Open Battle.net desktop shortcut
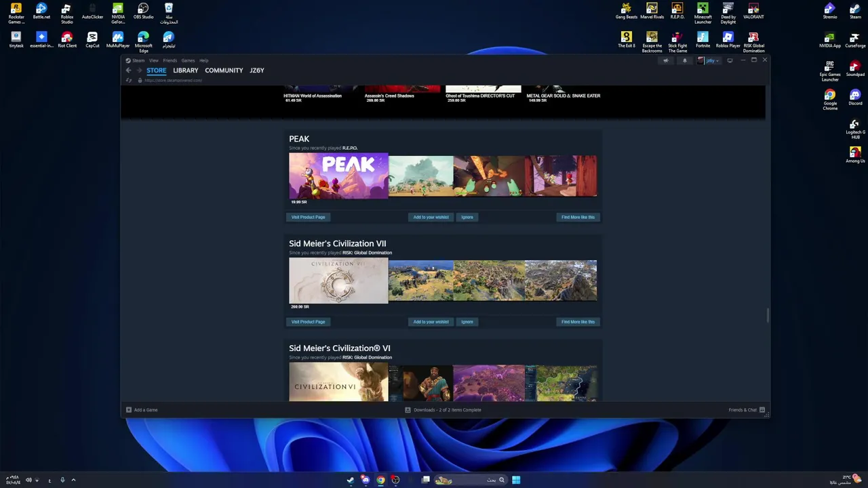The height and width of the screenshot is (488, 868). click(41, 11)
